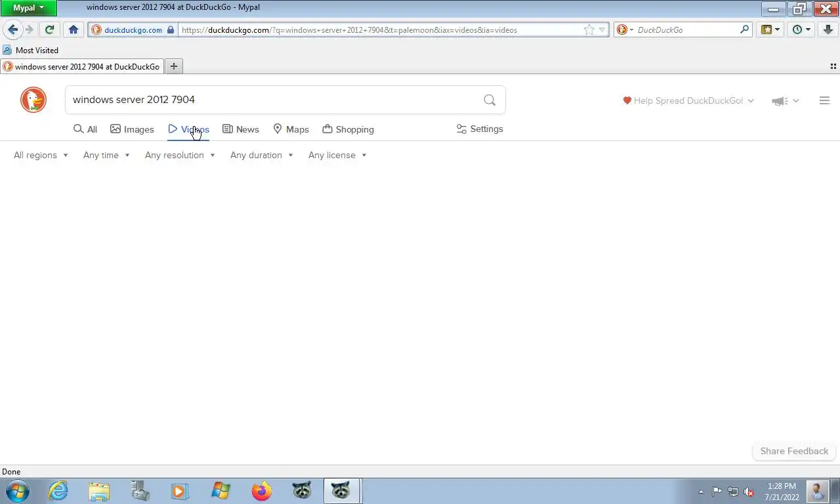Open the hamburger side menu
840x504 pixels.
[825, 100]
